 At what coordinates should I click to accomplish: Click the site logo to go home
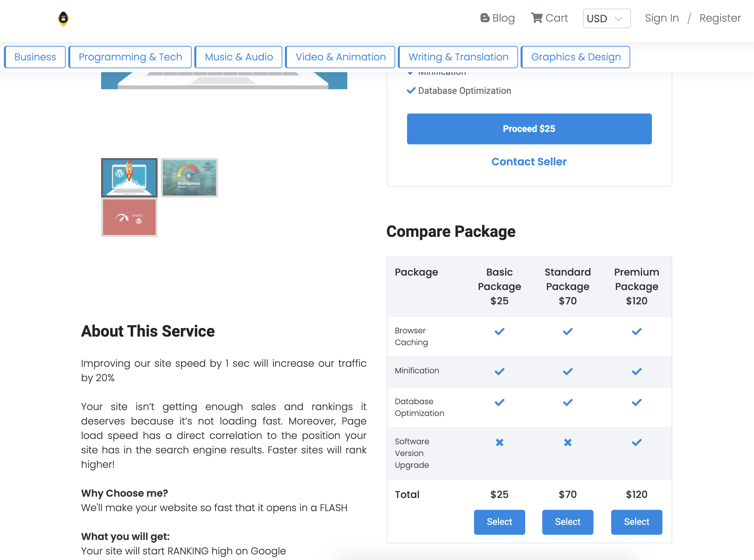pos(63,19)
